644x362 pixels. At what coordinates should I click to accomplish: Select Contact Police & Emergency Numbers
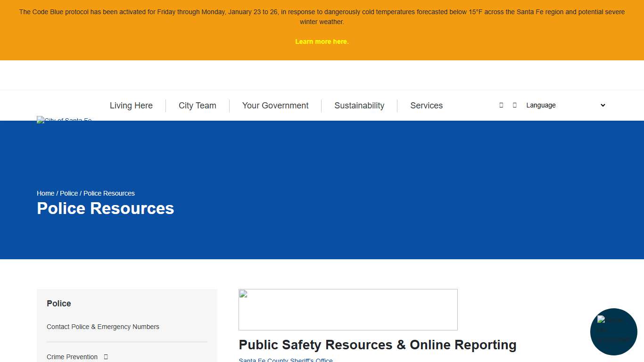103,327
